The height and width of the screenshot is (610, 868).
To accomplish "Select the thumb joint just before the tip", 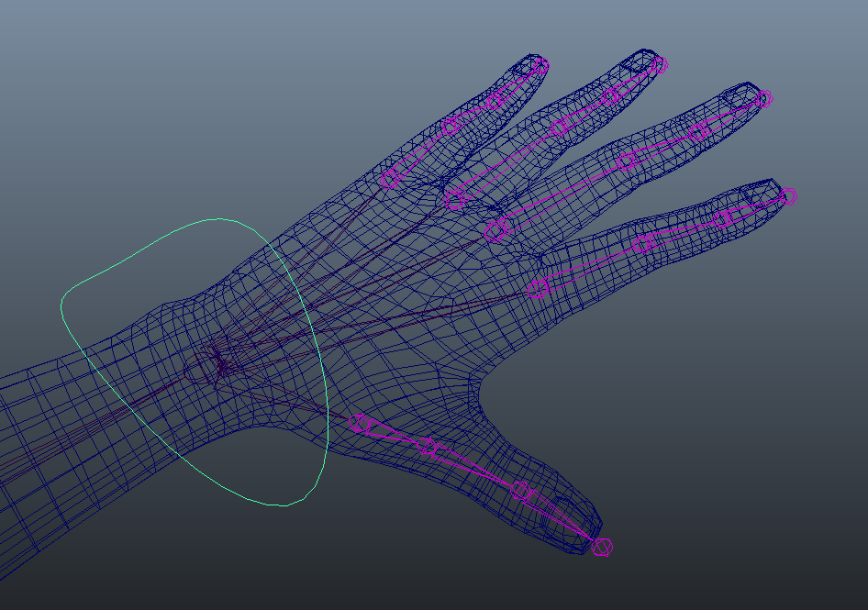I will pyautogui.click(x=521, y=491).
